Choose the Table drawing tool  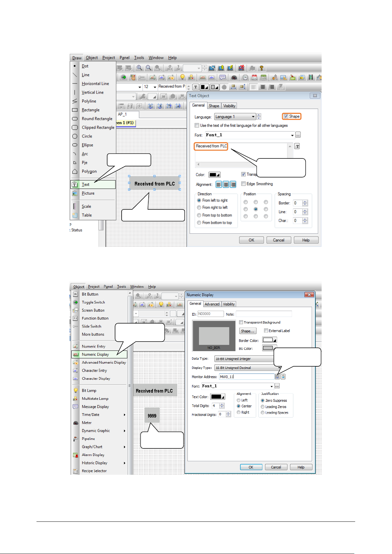(87, 215)
